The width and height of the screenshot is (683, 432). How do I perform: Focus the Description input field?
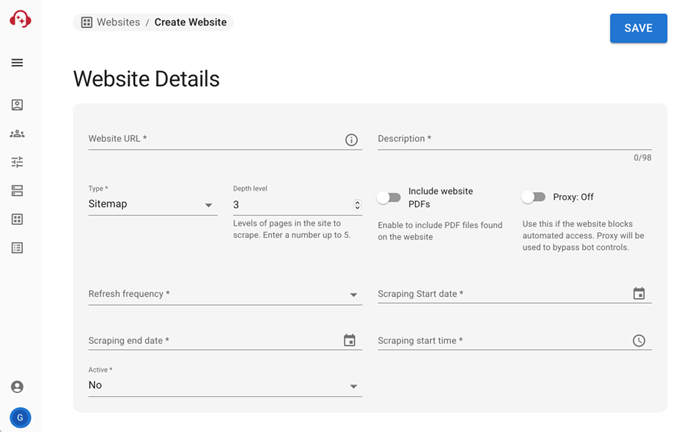pos(514,139)
